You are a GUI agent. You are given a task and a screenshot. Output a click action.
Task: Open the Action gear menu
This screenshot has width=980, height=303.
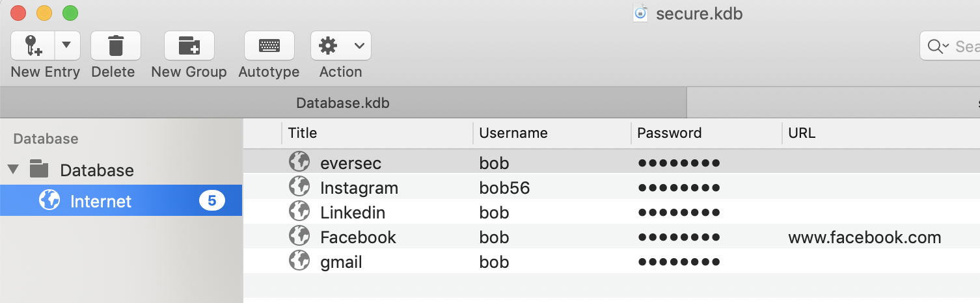[341, 46]
